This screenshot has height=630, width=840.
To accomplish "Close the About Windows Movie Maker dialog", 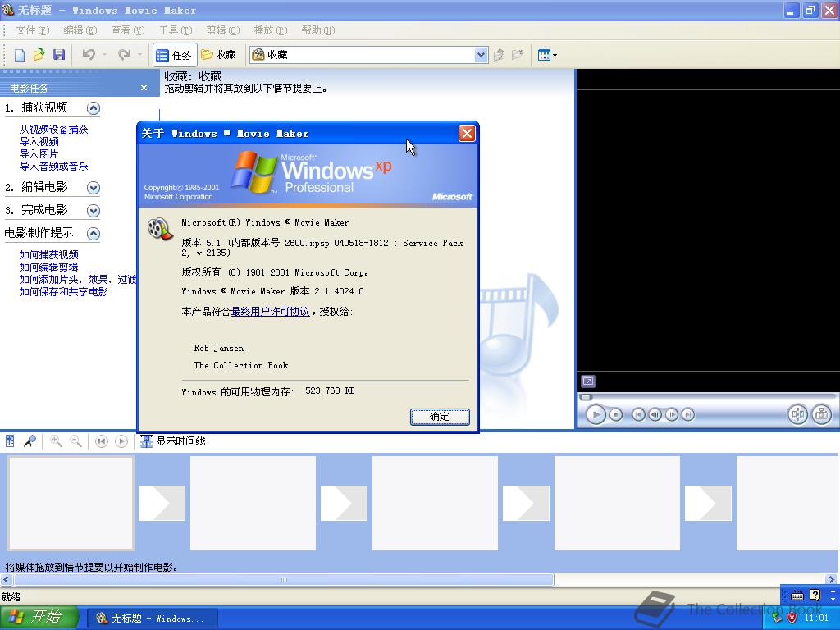I will (x=467, y=133).
